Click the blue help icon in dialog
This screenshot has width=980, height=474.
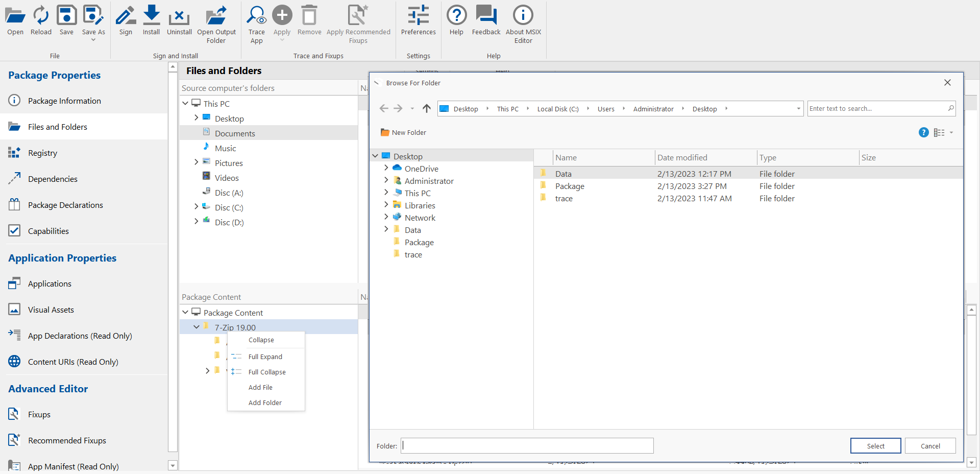tap(923, 133)
